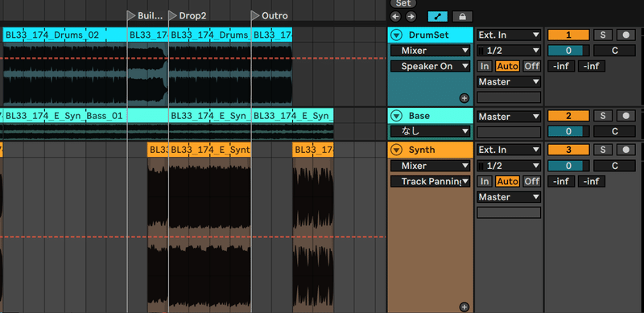Toggle track 3 activator button
644x313 pixels.
[x=568, y=150]
